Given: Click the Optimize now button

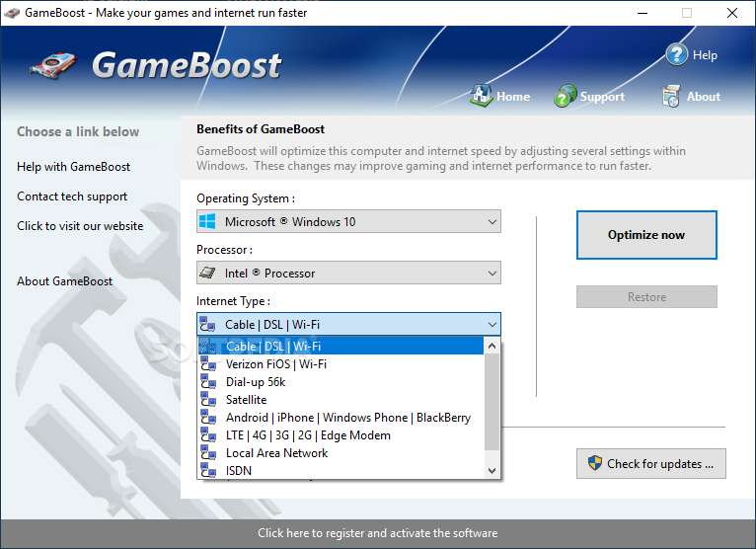Looking at the screenshot, I should point(646,235).
